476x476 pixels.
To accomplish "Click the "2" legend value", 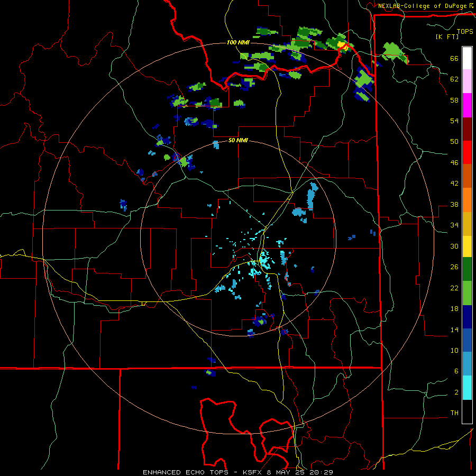I will pyautogui.click(x=456, y=392).
